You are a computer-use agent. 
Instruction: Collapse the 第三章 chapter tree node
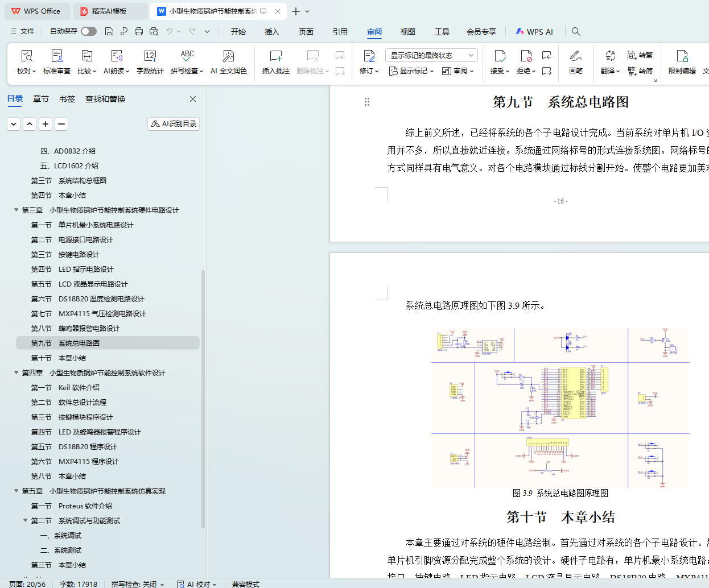click(x=17, y=210)
